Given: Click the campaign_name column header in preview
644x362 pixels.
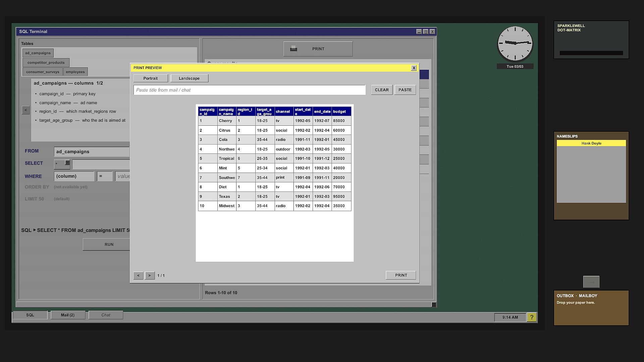Looking at the screenshot, I should 227,112.
